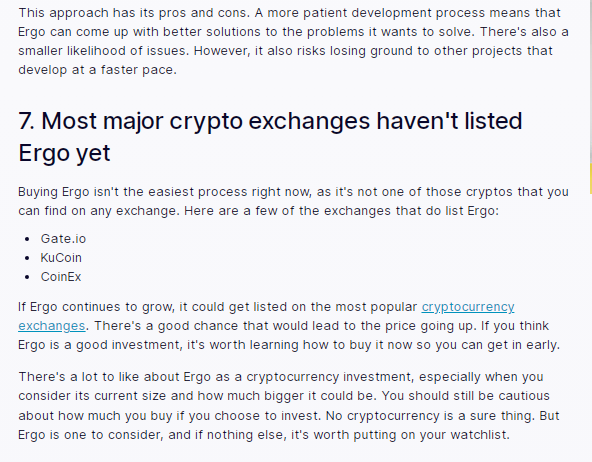This screenshot has height=462, width=592.
Task: Click the text "develop at a faster pace."
Action: [x=97, y=70]
